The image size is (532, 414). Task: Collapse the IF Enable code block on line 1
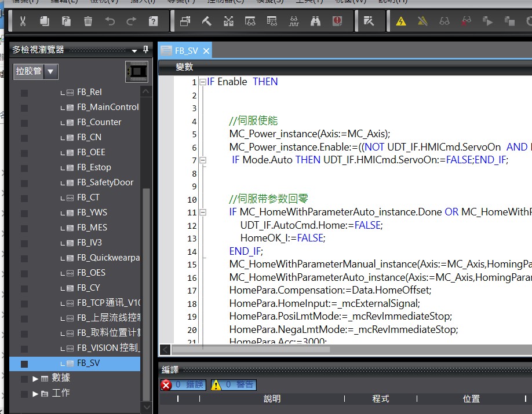[x=202, y=82]
